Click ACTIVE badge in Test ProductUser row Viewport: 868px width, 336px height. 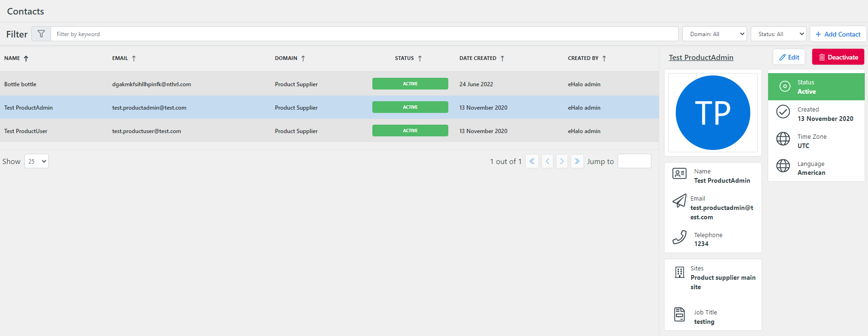410,131
